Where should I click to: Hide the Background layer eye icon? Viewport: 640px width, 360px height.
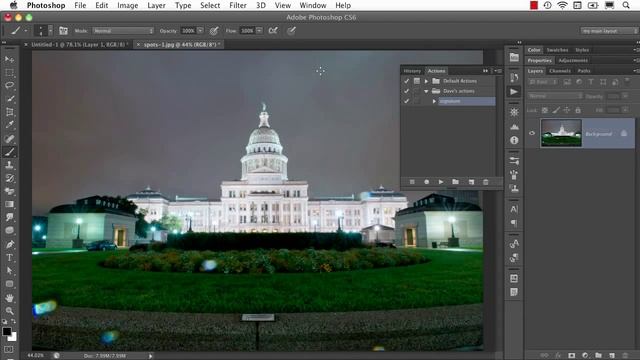(x=532, y=133)
